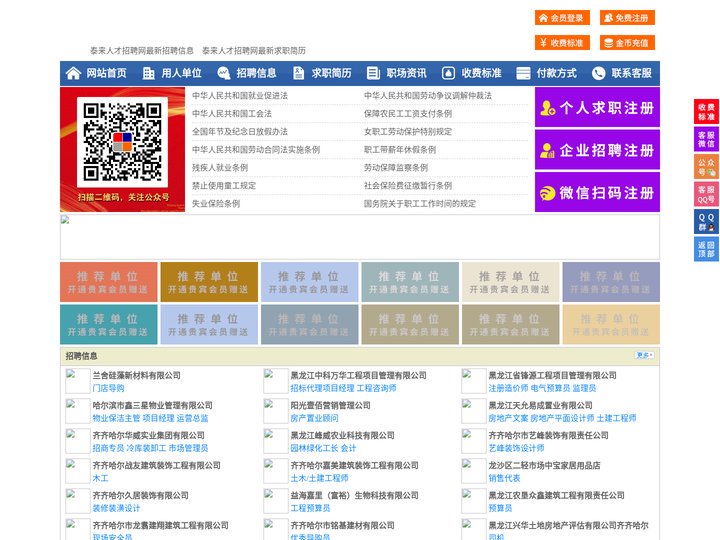720x540 pixels.
Task: Open the 房产置业顾问 job link
Action: [314, 418]
